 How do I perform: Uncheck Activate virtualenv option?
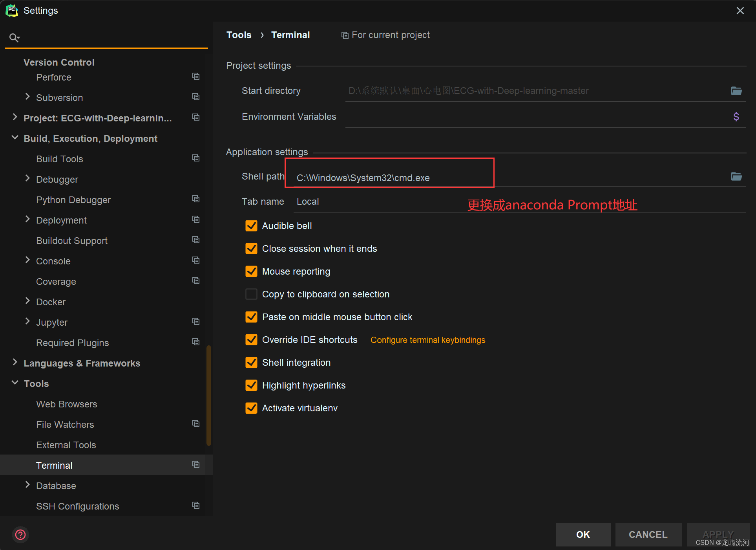[251, 408]
